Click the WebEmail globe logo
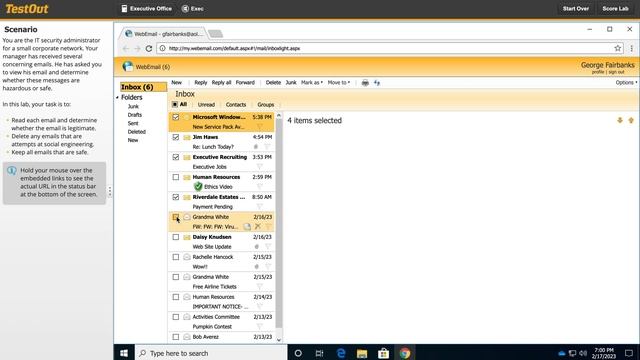The height and width of the screenshot is (360, 640). click(128, 67)
